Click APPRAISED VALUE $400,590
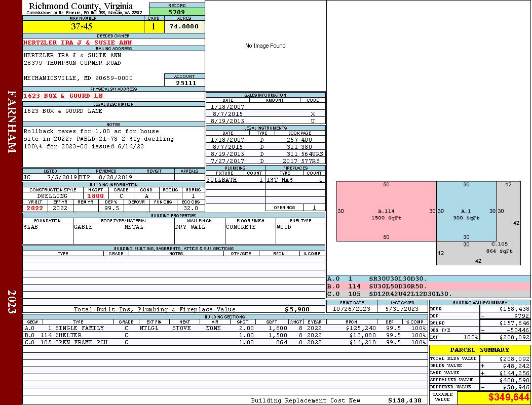Image resolution: width=532 pixels, height=405 pixels. [514, 380]
